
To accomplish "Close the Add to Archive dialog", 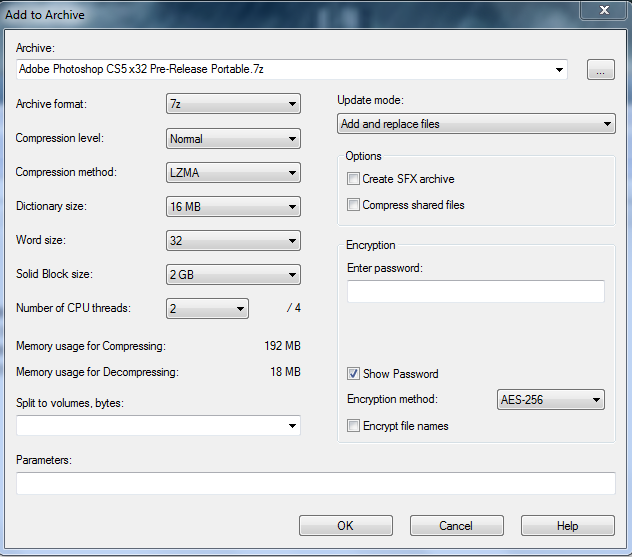I will [x=604, y=10].
